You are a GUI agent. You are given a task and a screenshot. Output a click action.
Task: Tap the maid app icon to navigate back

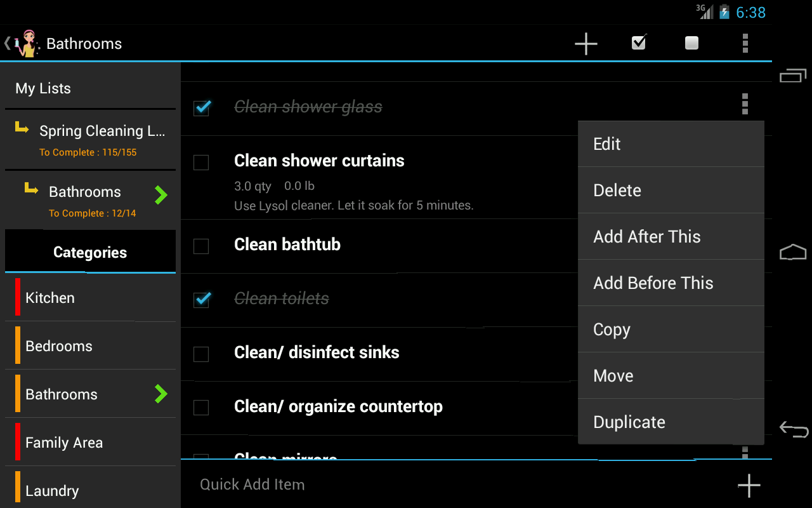pos(24,43)
